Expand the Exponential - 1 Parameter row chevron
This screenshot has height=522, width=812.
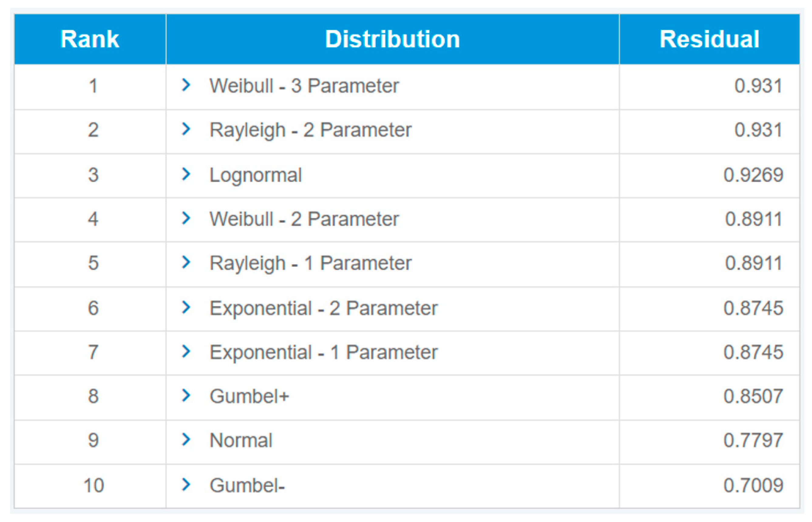(x=186, y=351)
